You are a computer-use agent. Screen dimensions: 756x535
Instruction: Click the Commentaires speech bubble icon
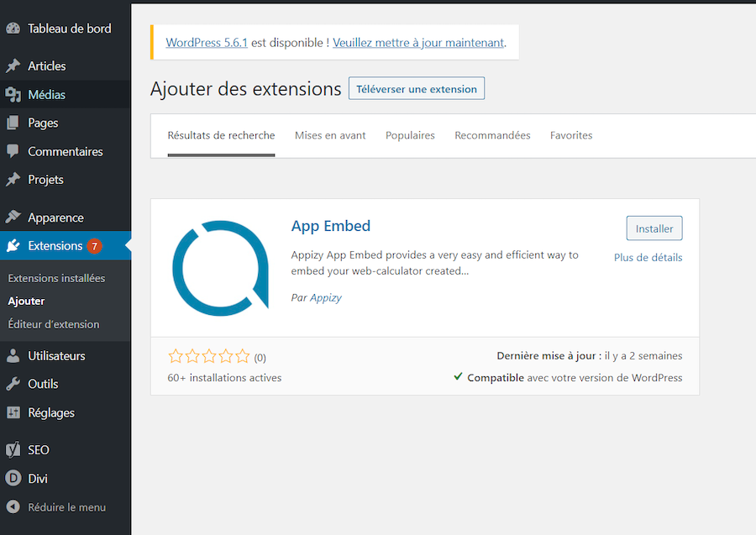[x=13, y=151]
